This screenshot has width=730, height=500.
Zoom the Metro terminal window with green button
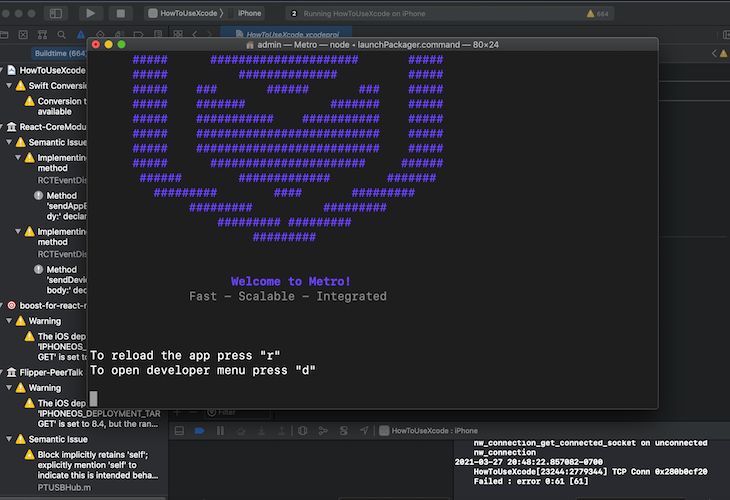tap(122, 45)
